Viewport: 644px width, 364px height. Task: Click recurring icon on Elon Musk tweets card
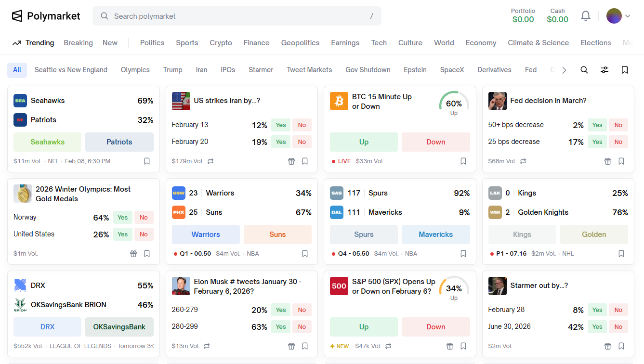point(207,346)
